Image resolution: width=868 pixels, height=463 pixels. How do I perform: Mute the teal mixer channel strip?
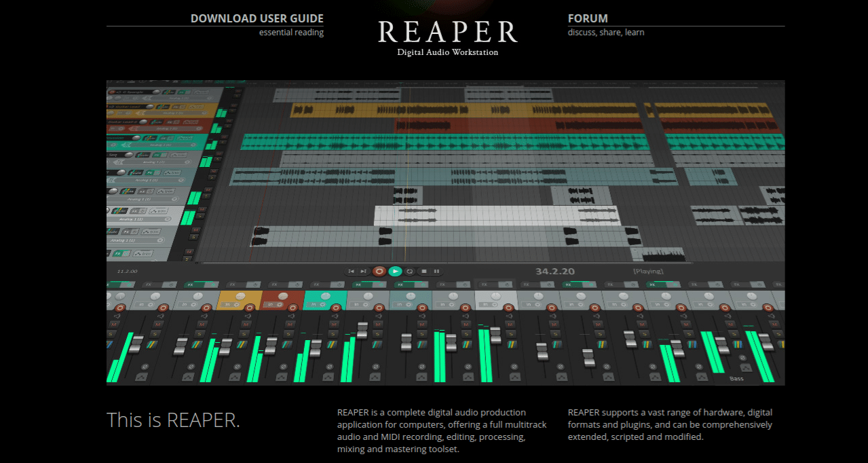(x=333, y=325)
